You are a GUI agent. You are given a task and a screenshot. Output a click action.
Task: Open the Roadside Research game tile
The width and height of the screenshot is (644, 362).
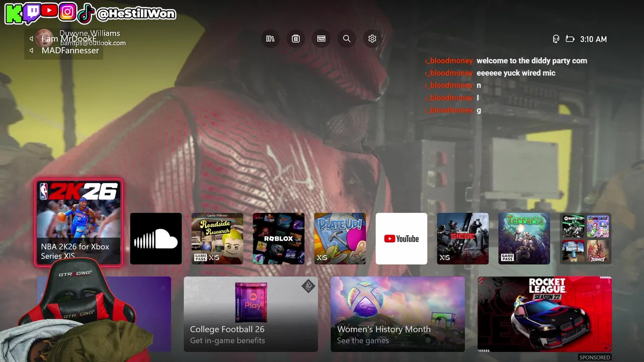(x=217, y=238)
